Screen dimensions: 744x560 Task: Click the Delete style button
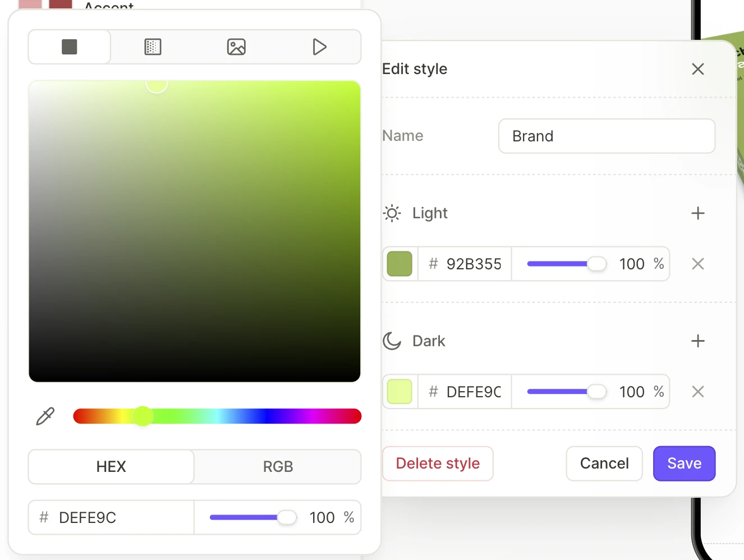438,463
